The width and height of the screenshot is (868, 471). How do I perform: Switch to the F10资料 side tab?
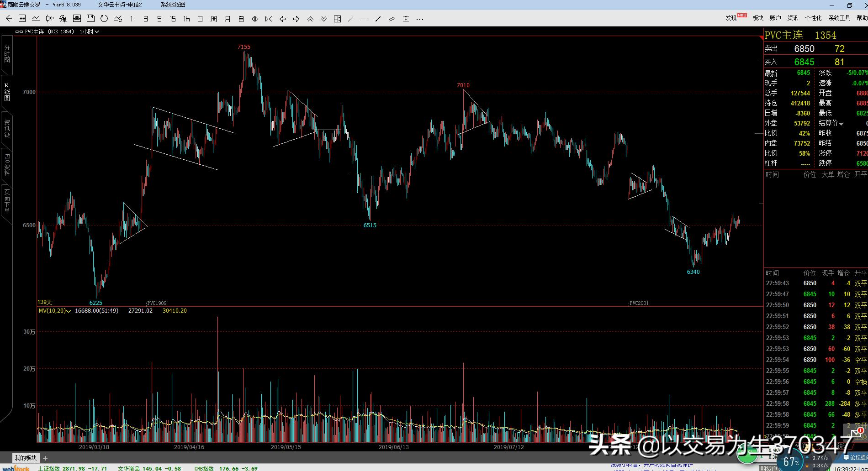7,165
